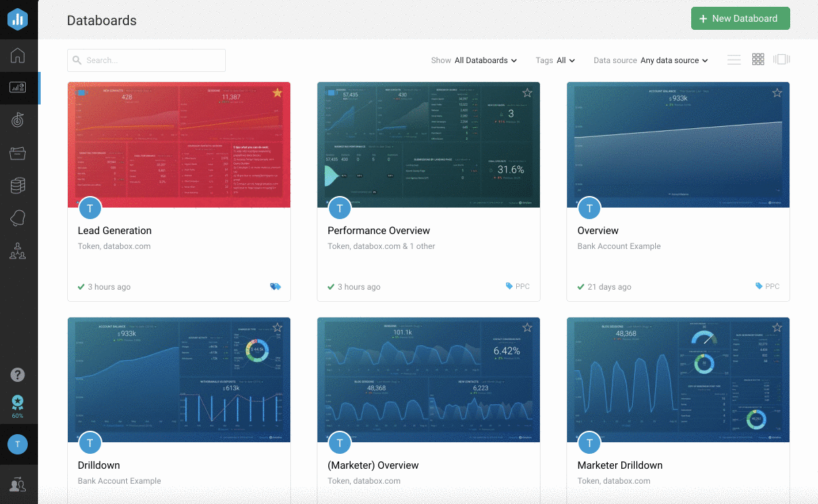Click the New Databoard button
818x504 pixels.
[x=740, y=18]
